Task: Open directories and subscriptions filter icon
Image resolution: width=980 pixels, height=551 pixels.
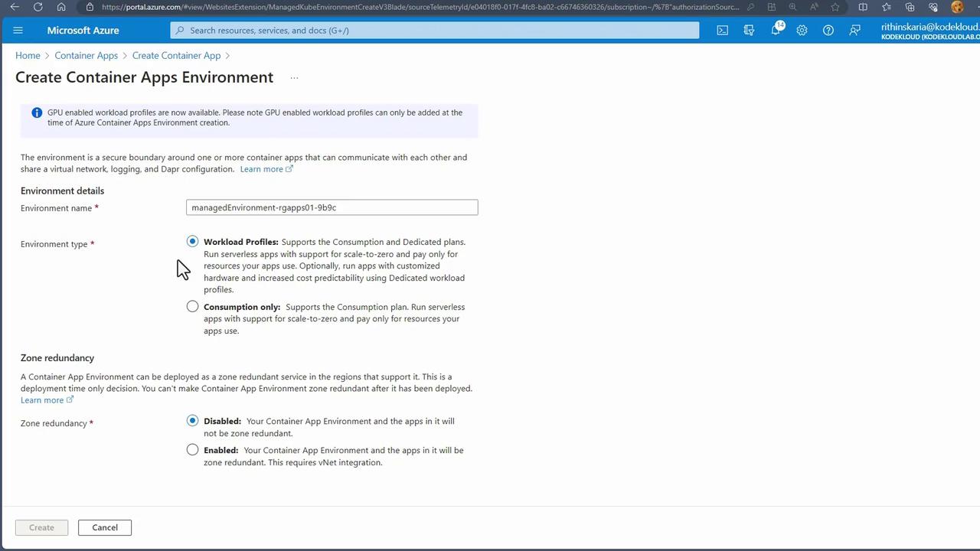Action: pyautogui.click(x=749, y=31)
